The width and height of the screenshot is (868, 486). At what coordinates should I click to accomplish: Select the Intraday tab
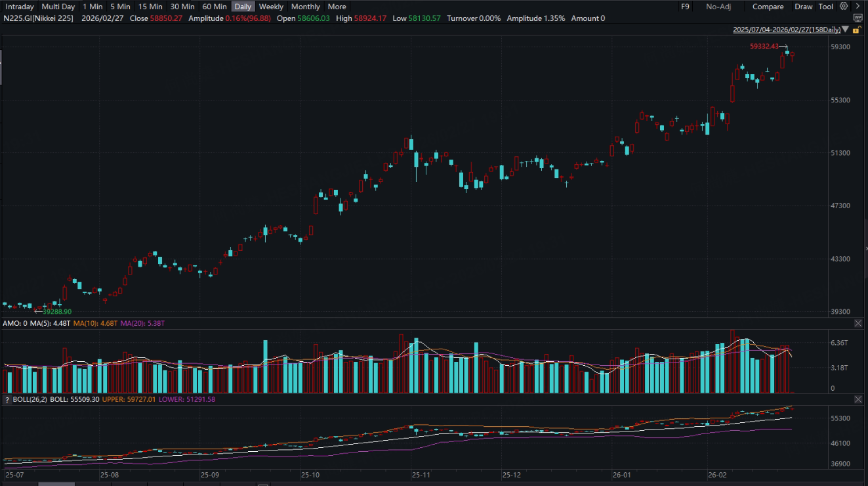20,7
